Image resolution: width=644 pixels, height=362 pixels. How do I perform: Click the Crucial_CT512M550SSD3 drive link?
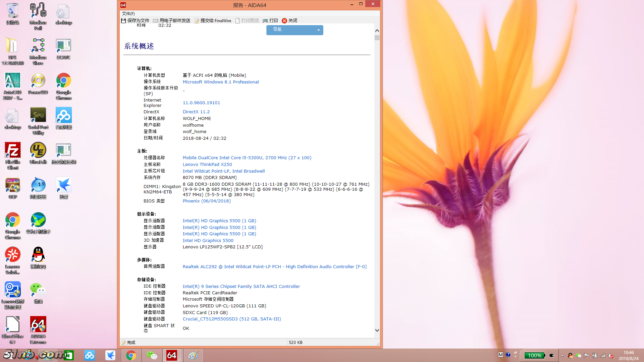click(x=232, y=319)
